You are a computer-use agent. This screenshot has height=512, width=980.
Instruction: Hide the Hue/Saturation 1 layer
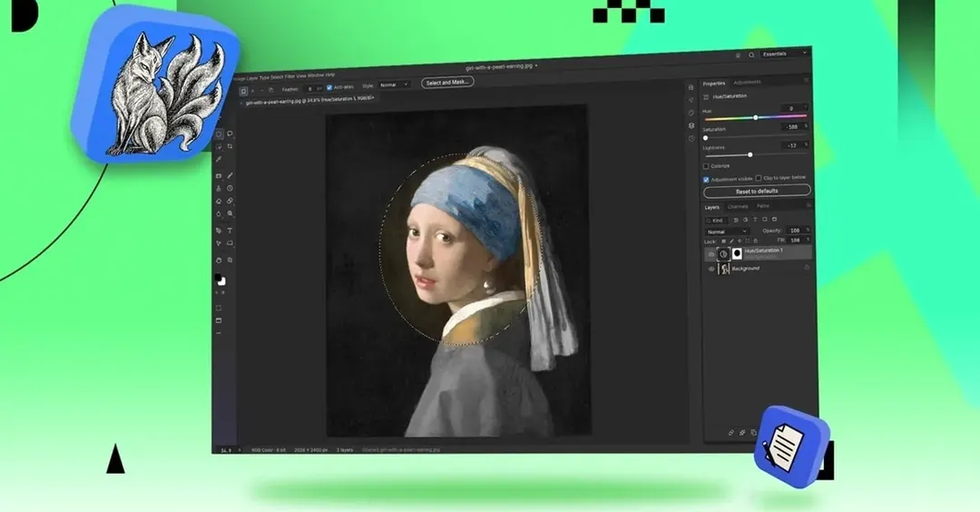(711, 254)
